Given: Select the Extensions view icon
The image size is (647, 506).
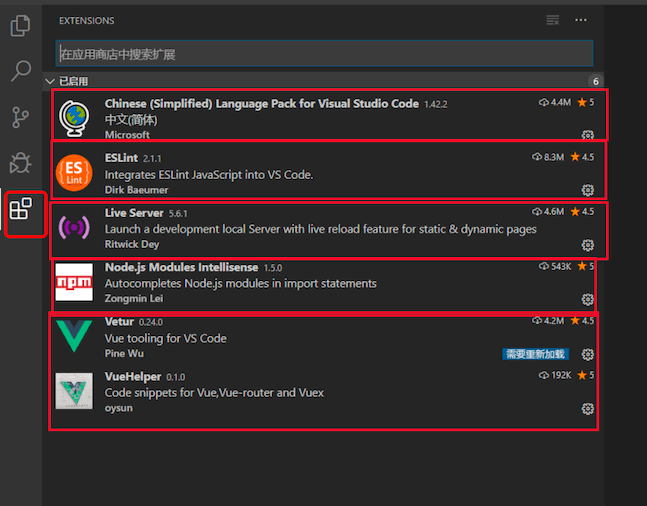Looking at the screenshot, I should (20, 209).
